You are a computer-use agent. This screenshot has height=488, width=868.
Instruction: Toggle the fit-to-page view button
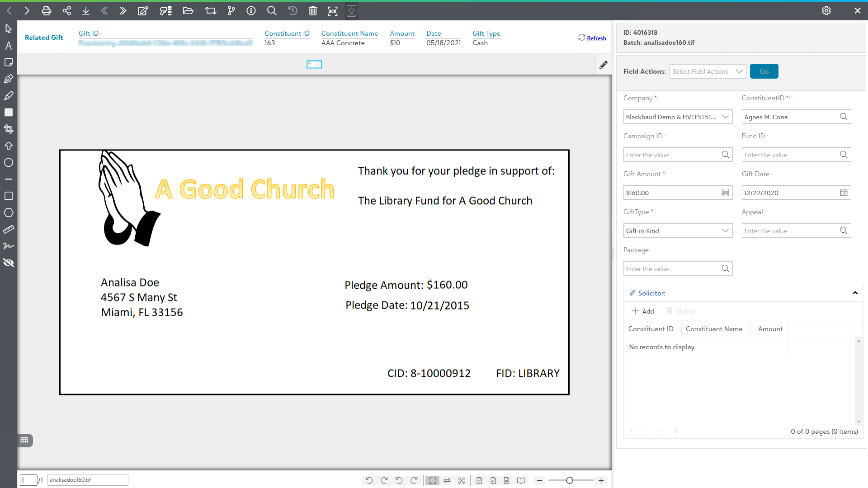[433, 480]
